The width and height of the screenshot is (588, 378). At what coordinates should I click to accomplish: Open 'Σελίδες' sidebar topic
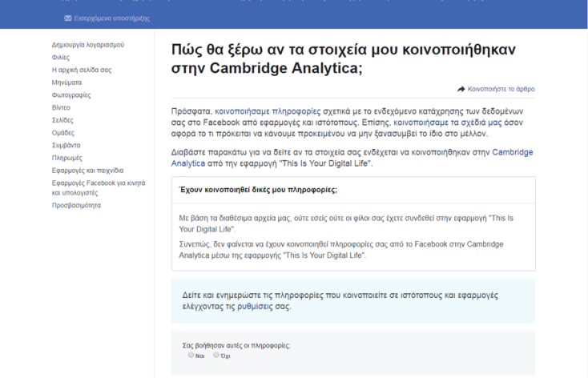(x=63, y=119)
